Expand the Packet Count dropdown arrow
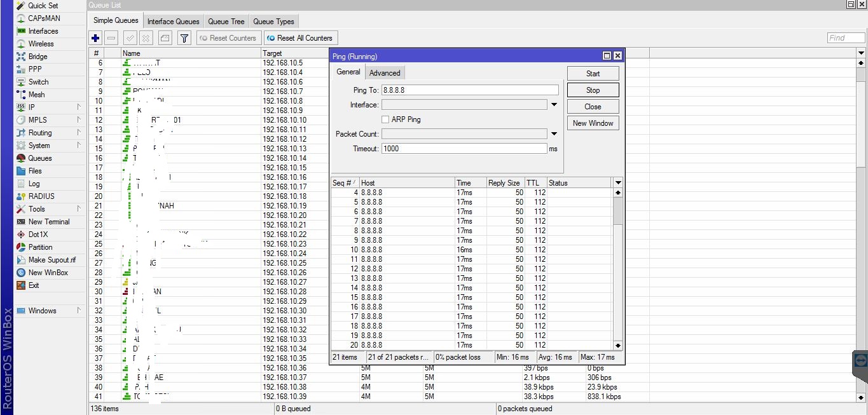The image size is (868, 415). 554,134
